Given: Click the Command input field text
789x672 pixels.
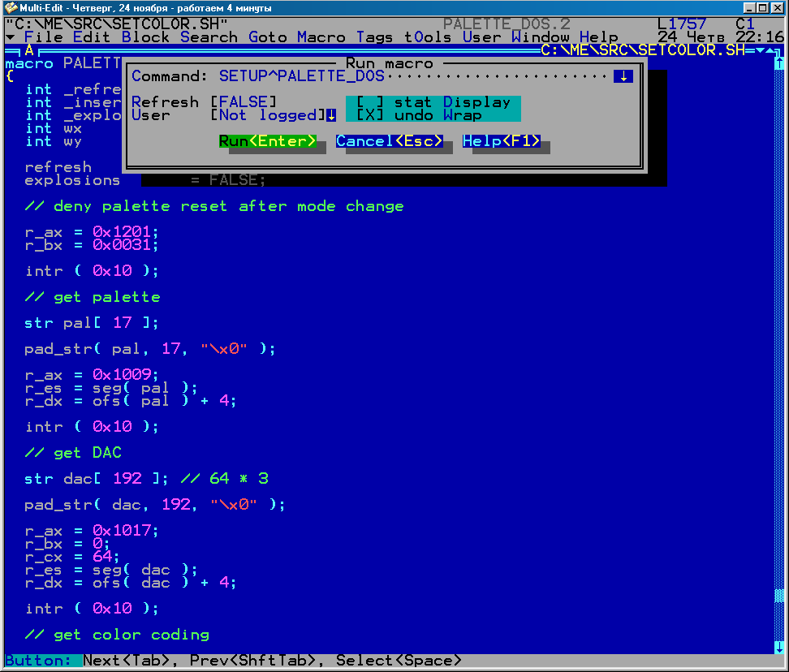Looking at the screenshot, I should pos(302,76).
